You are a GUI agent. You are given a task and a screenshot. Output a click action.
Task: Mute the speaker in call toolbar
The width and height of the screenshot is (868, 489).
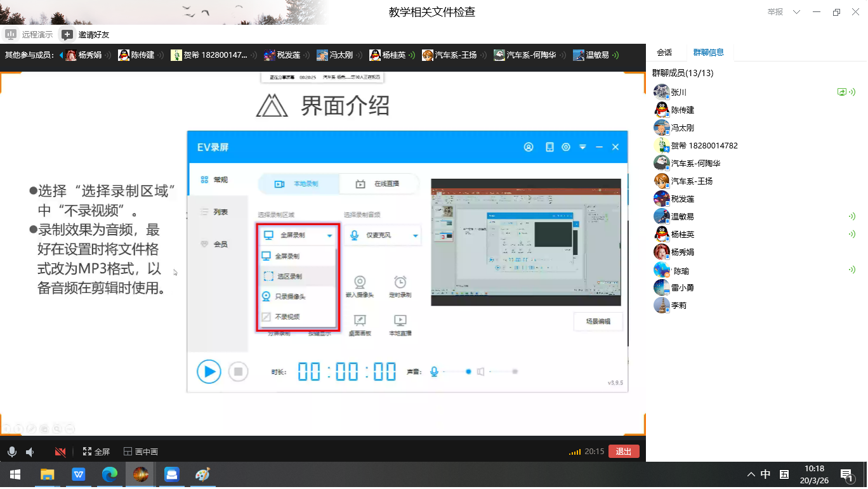pos(30,452)
